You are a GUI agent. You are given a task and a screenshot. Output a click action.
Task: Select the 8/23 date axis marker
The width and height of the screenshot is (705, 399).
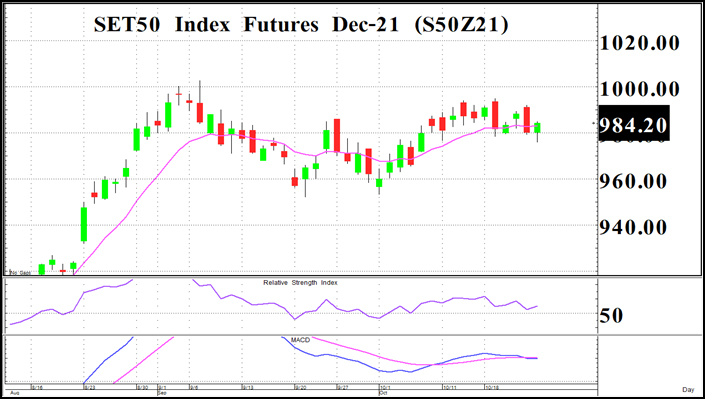coord(90,387)
